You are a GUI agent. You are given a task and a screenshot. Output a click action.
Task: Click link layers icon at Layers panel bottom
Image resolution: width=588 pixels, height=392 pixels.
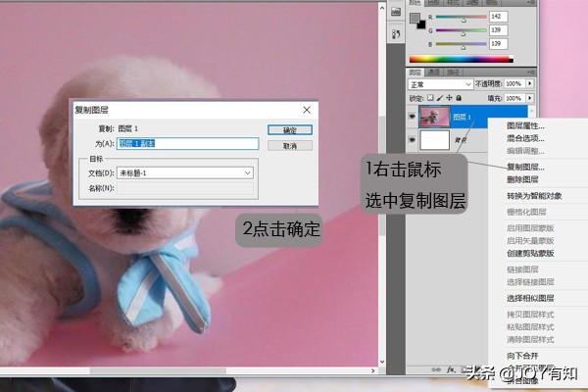pyautogui.click(x=436, y=369)
